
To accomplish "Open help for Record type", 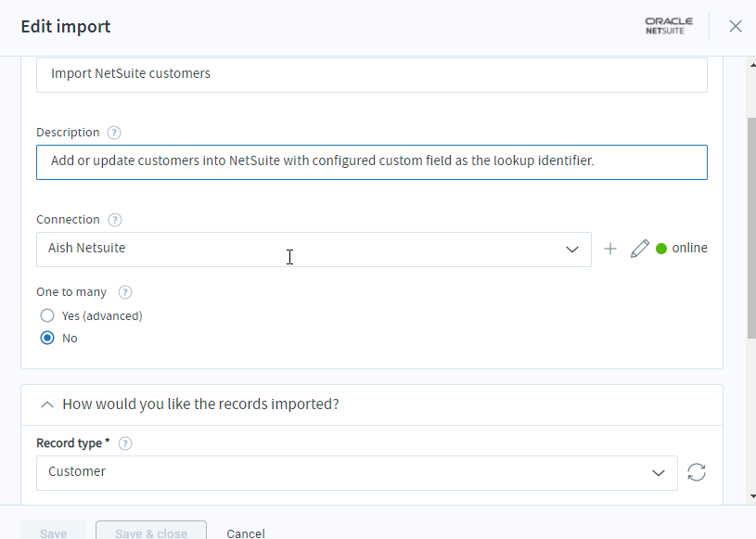I will 125,443.
